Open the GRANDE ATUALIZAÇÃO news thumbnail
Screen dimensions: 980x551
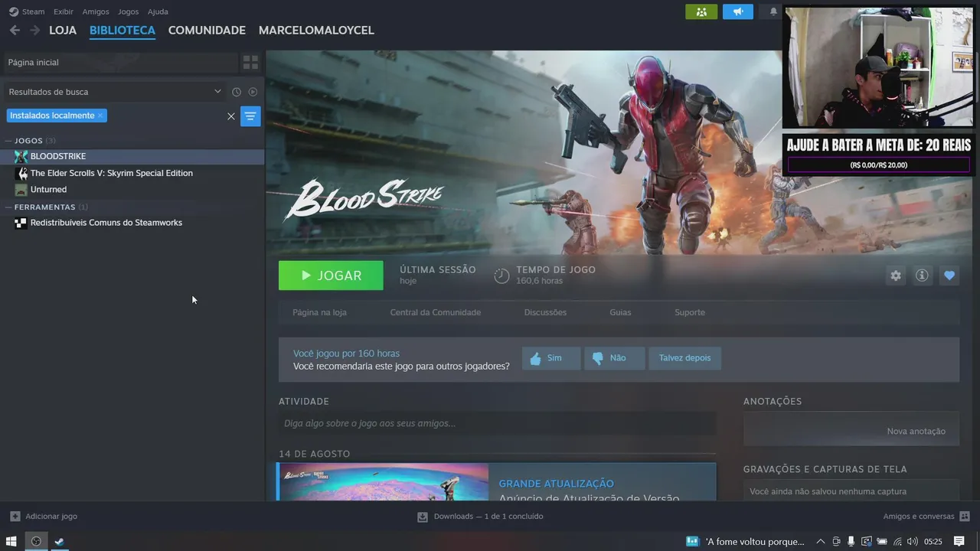(x=383, y=482)
